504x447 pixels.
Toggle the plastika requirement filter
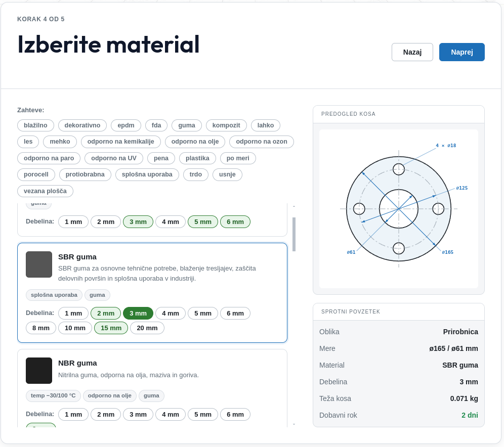point(197,158)
